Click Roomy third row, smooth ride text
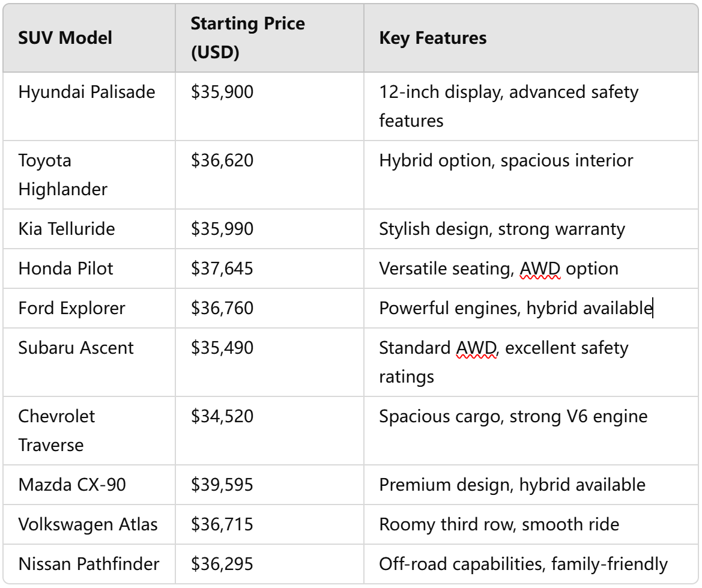Viewport: 702px width, 588px height. click(499, 524)
